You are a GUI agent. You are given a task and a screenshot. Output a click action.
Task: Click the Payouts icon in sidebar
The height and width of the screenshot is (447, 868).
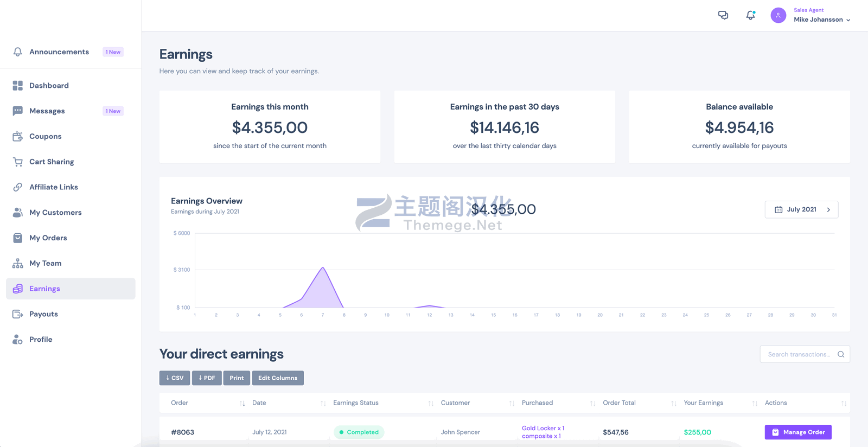pyautogui.click(x=18, y=314)
